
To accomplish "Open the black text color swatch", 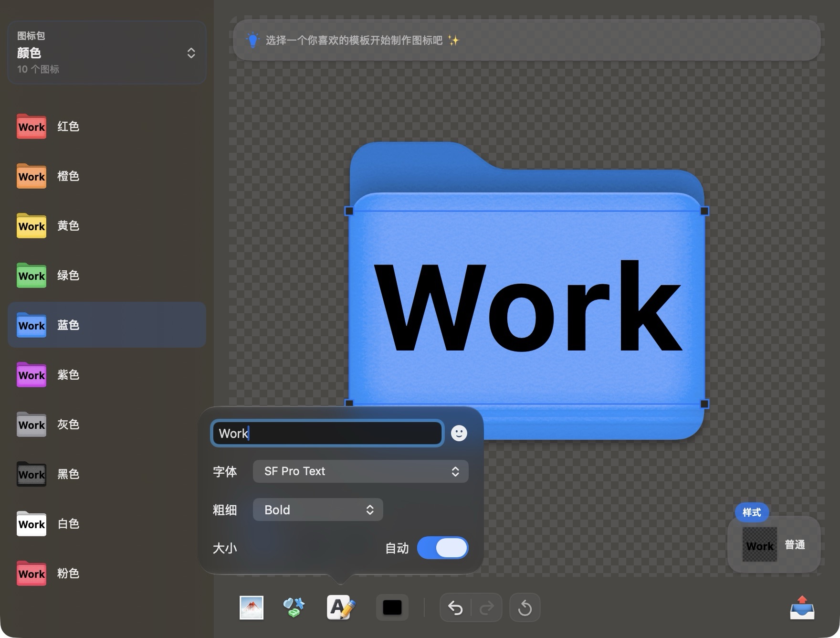I will point(392,608).
